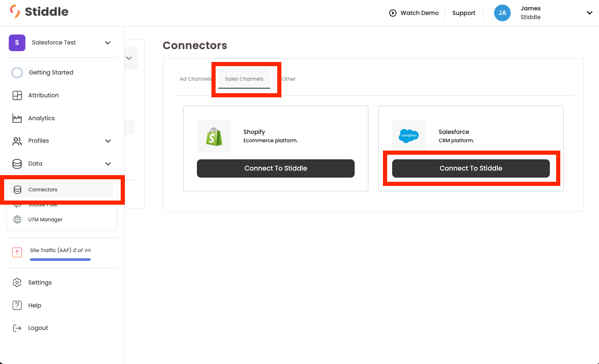
Task: Click the Getting Started progress circle icon
Action: point(17,72)
